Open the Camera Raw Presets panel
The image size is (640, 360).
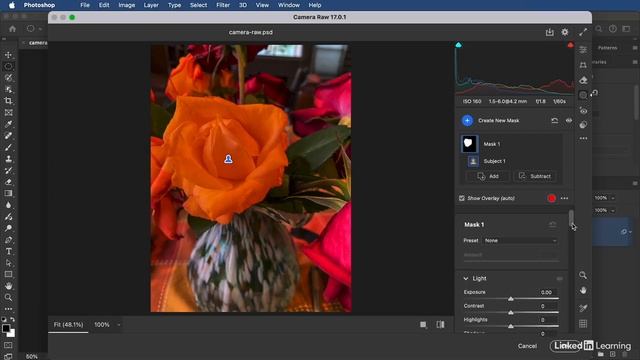click(583, 125)
